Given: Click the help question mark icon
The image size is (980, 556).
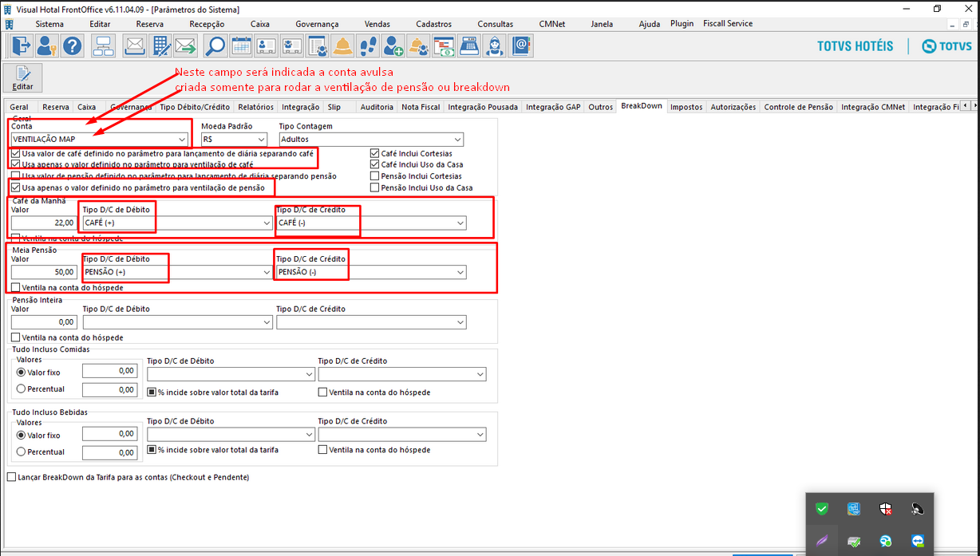Looking at the screenshot, I should (x=72, y=45).
